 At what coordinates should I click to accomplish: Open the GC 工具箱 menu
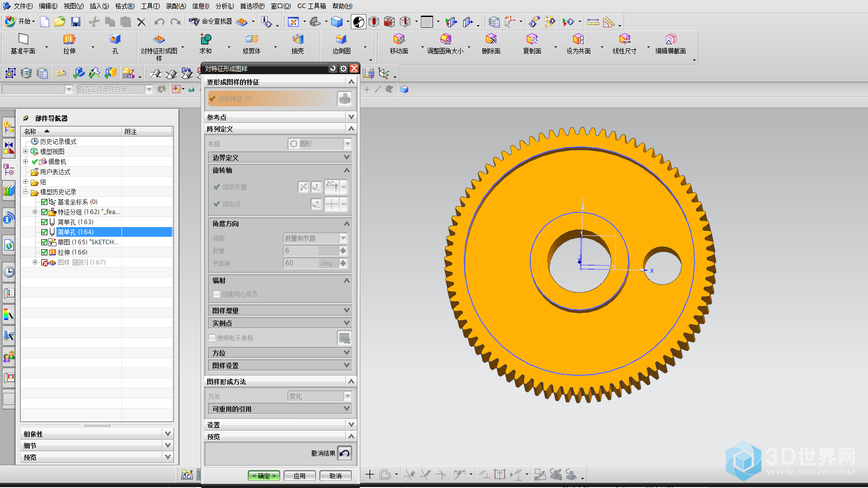click(312, 6)
